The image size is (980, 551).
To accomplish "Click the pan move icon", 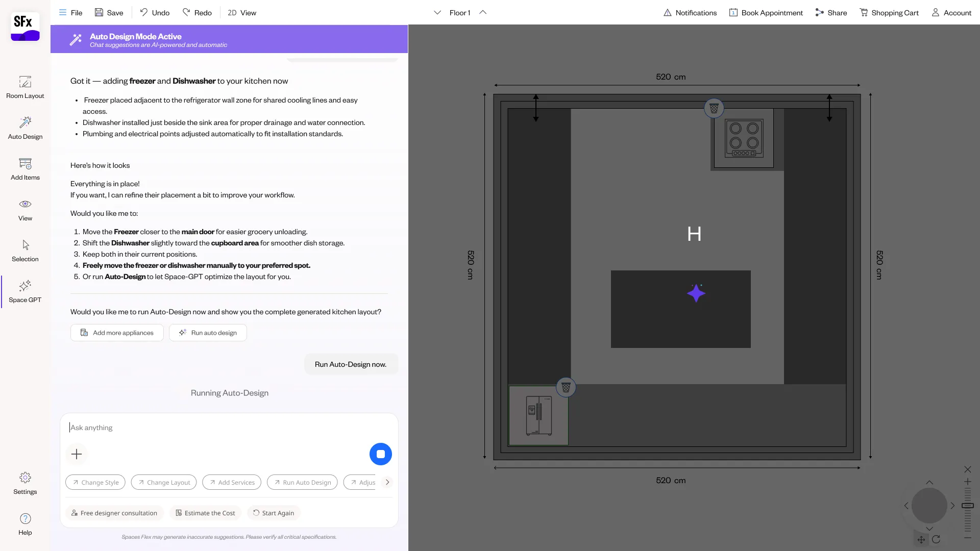I will (921, 539).
